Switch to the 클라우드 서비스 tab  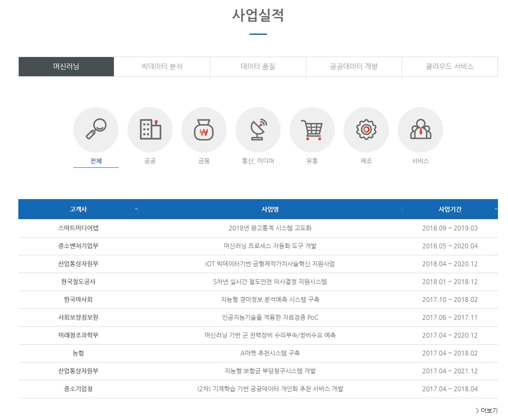pyautogui.click(x=450, y=67)
